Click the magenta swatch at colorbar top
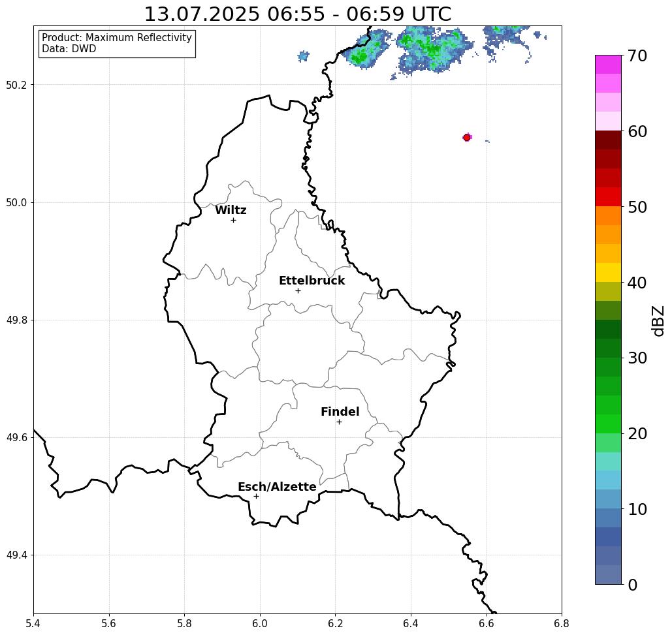 click(x=608, y=65)
